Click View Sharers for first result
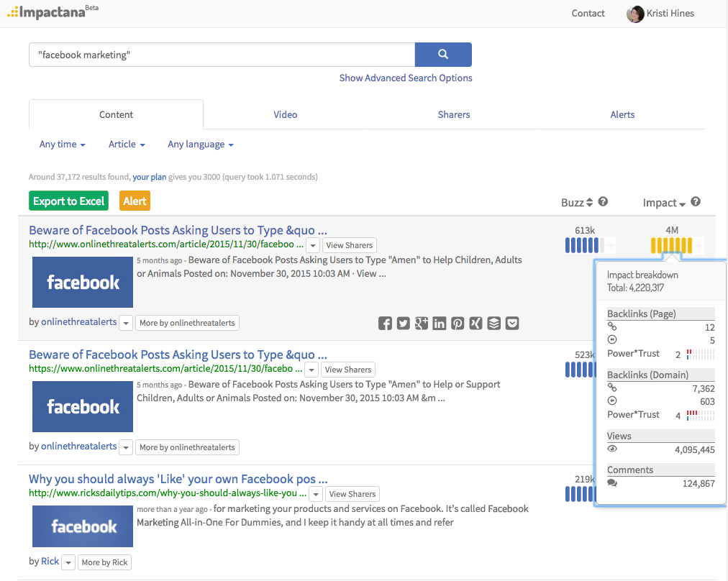The width and height of the screenshot is (728, 581). [x=349, y=245]
